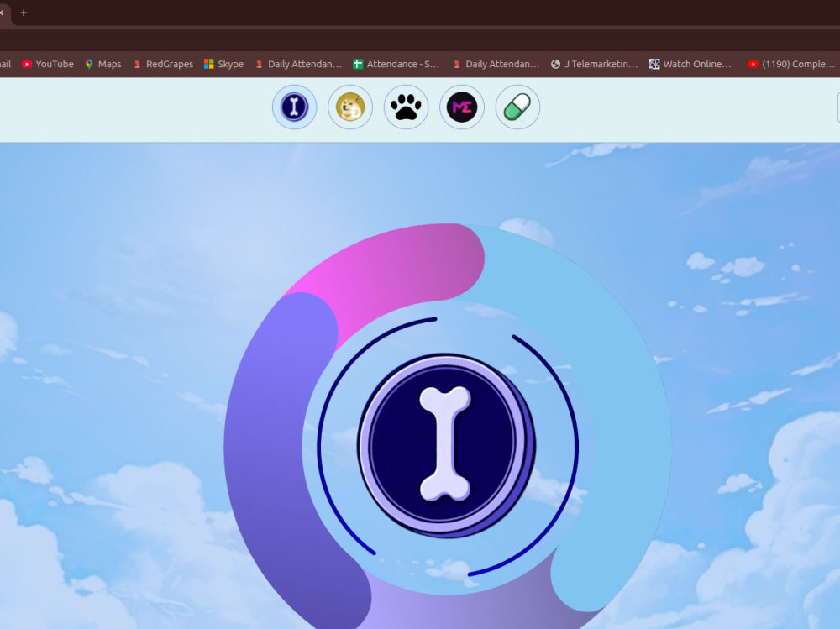The width and height of the screenshot is (840, 629).
Task: Open the Skype bookmark
Action: (224, 64)
